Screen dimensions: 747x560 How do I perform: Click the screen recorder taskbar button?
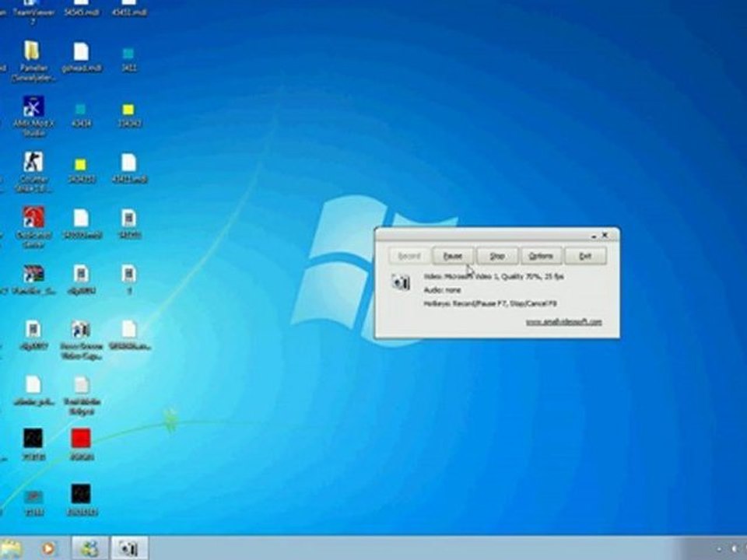pos(129,548)
